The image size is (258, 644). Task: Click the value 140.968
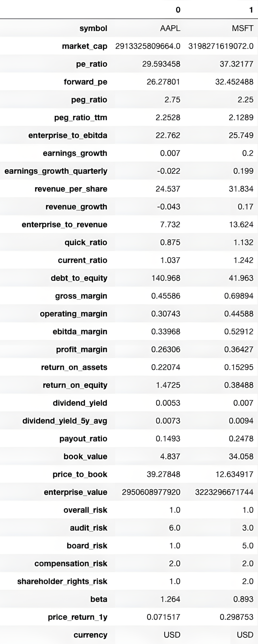(166, 278)
